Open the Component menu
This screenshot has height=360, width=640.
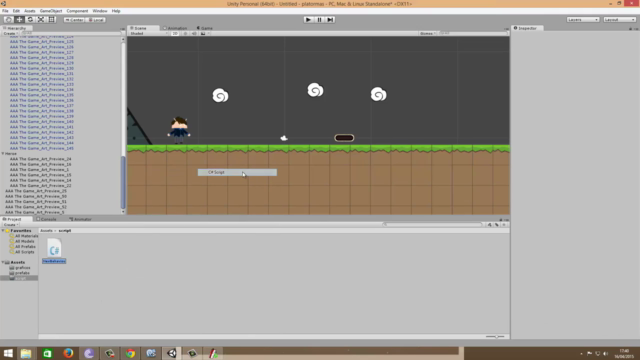coord(77,11)
